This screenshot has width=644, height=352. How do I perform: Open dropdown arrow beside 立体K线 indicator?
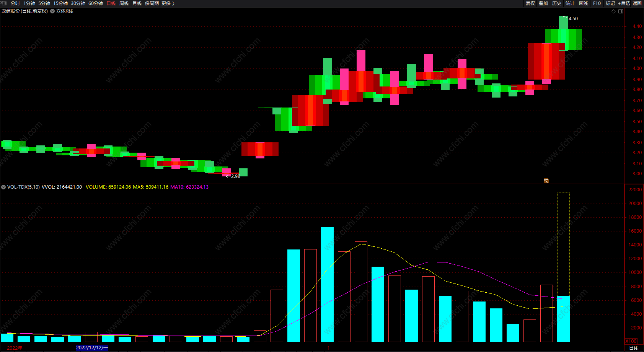pyautogui.click(x=52, y=11)
